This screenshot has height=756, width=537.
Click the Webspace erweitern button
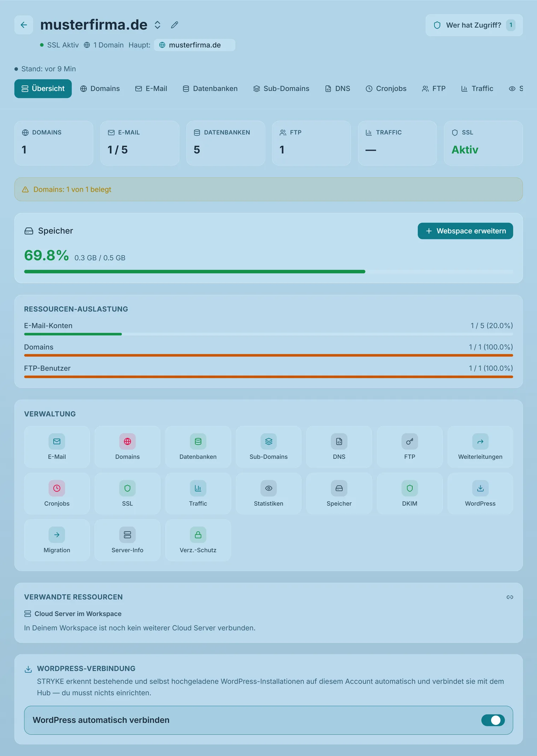tap(465, 231)
